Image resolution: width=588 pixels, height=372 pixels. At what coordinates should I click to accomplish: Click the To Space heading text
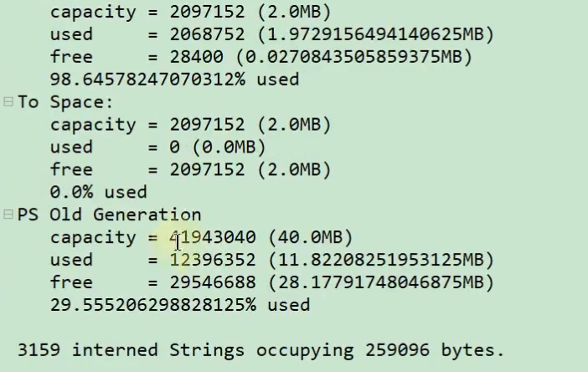point(65,102)
